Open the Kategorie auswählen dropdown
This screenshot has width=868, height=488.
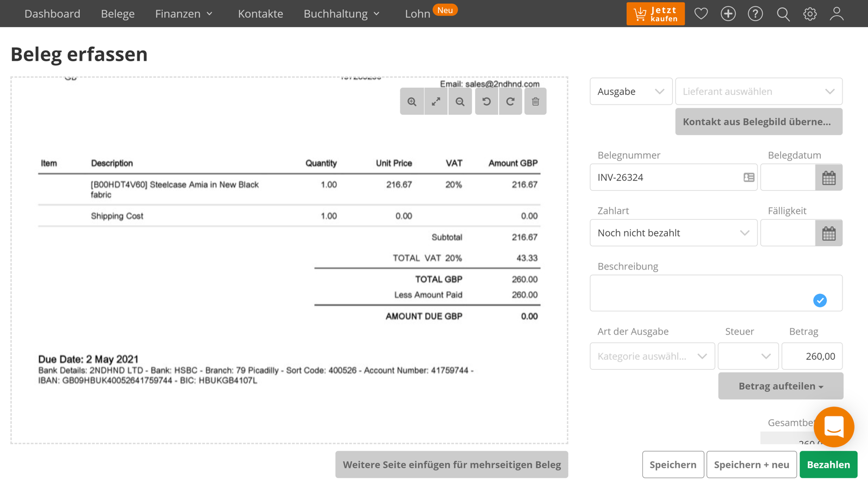652,356
